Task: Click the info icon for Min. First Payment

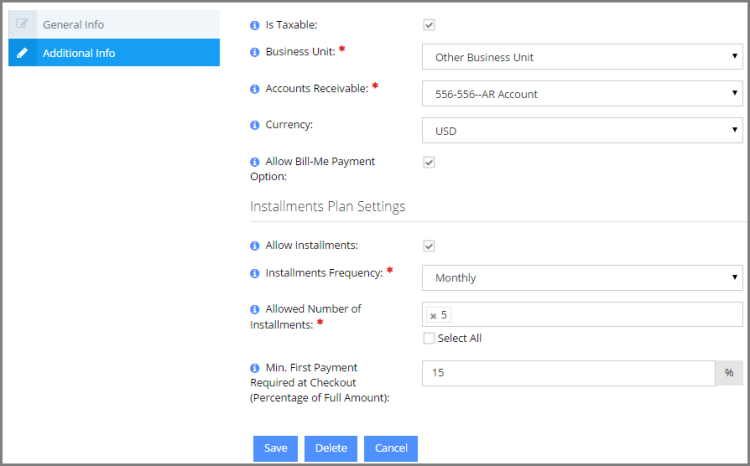Action: tap(254, 368)
